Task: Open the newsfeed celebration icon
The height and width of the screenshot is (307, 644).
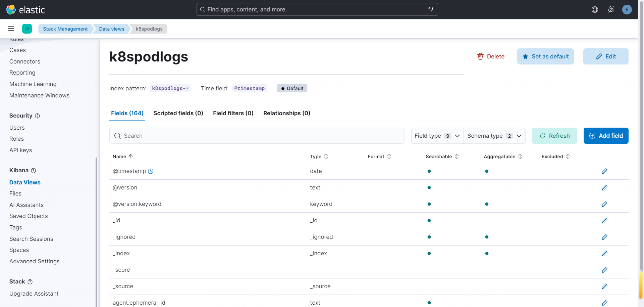Action: [611, 9]
